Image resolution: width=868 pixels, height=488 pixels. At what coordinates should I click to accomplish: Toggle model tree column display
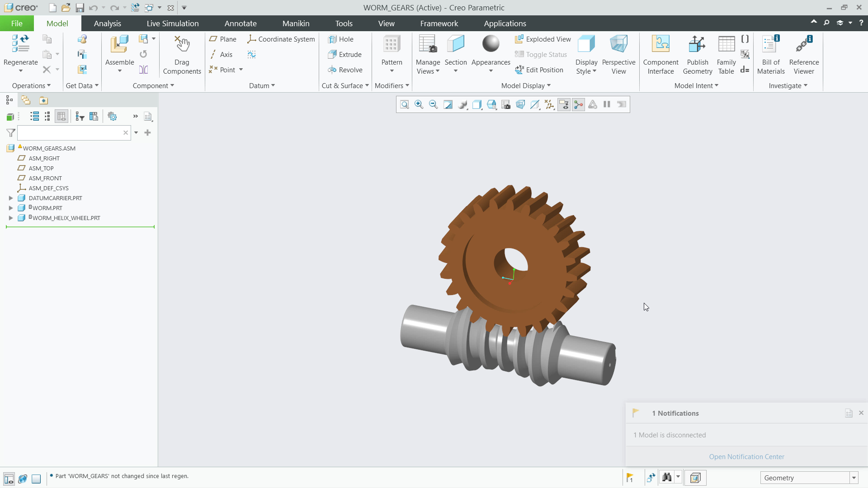point(61,117)
